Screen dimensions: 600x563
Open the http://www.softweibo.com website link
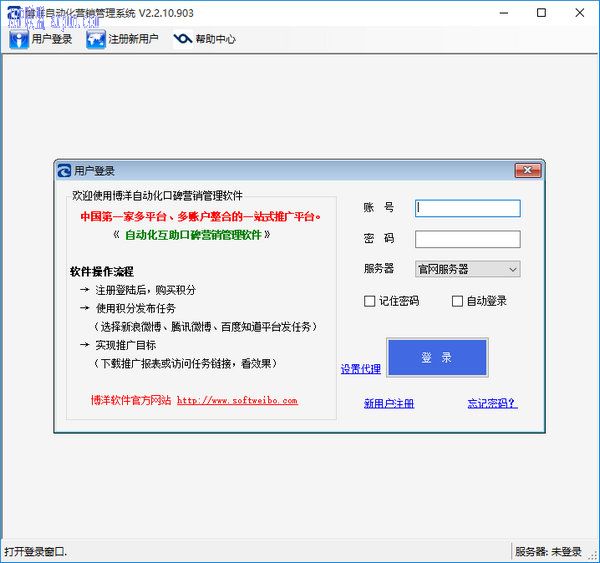click(237, 401)
